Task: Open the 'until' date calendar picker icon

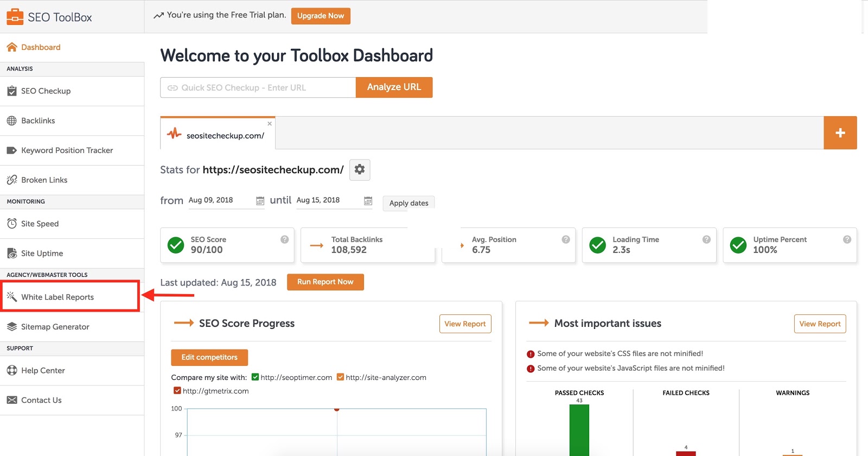Action: [x=368, y=201]
